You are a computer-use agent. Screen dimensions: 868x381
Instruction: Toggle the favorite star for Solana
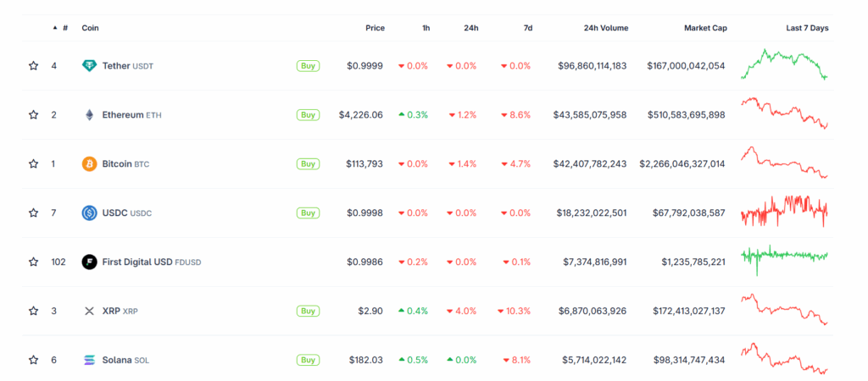[x=33, y=360]
